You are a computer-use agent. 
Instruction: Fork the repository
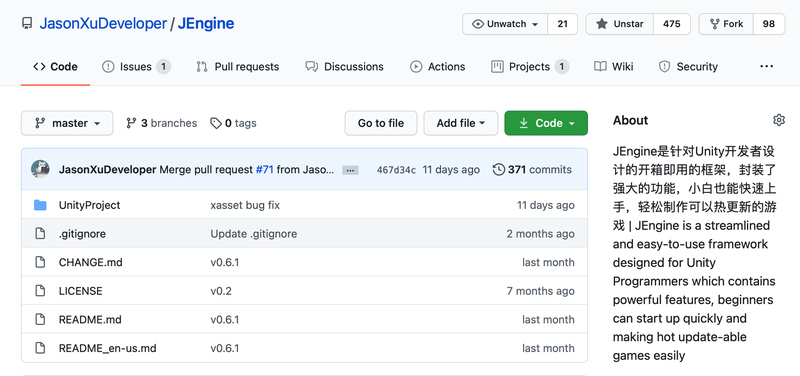pyautogui.click(x=726, y=24)
